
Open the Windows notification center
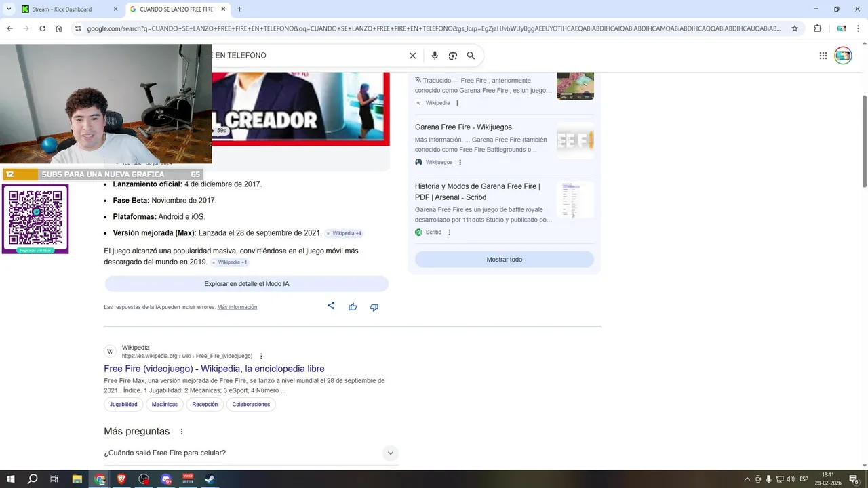[x=854, y=479]
